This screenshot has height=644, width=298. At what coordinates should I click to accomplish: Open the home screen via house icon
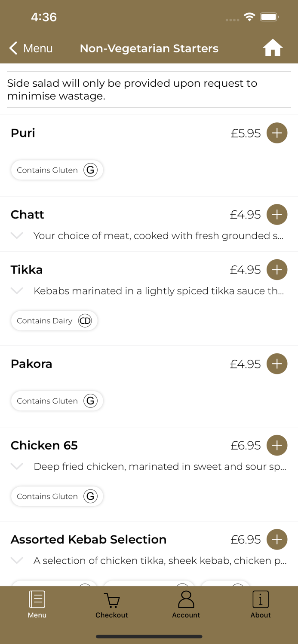[x=273, y=48]
